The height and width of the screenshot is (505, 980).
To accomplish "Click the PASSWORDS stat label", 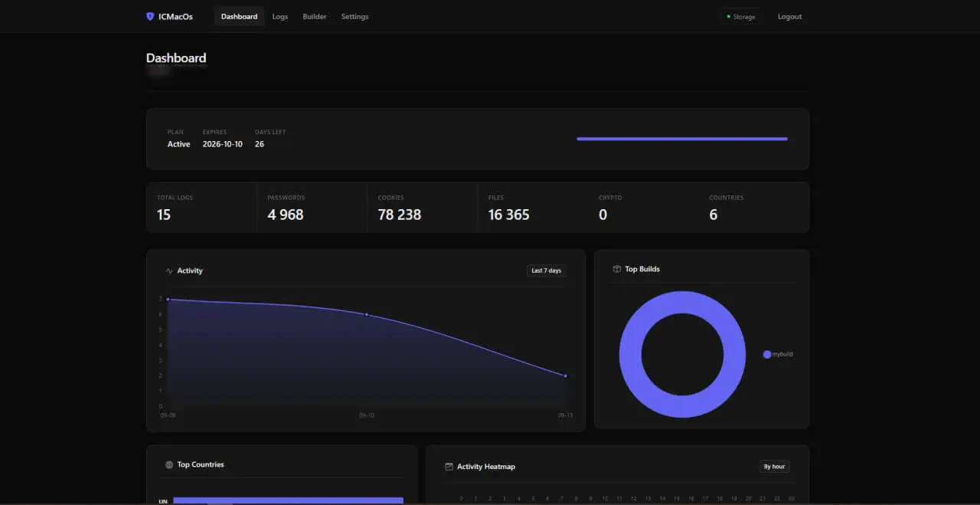I will [286, 198].
